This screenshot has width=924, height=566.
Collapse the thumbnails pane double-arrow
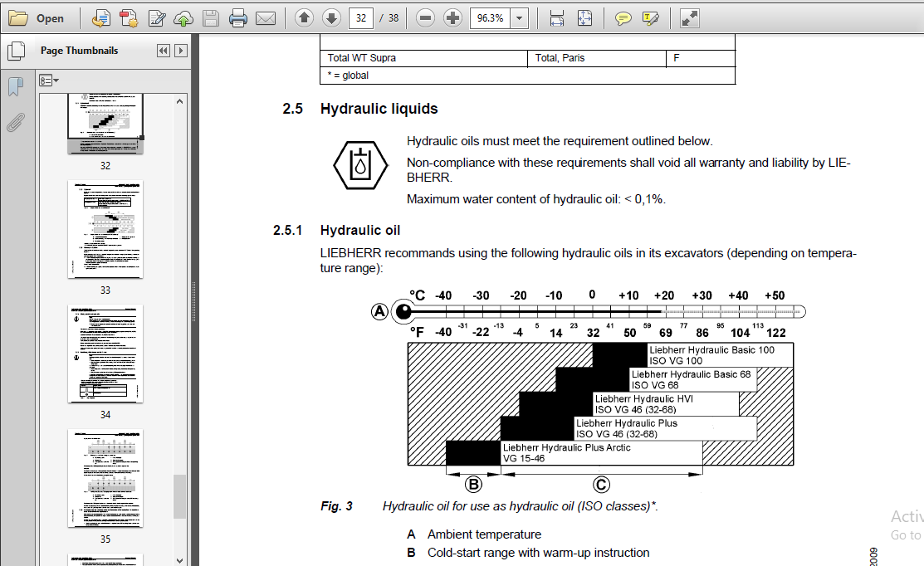164,51
